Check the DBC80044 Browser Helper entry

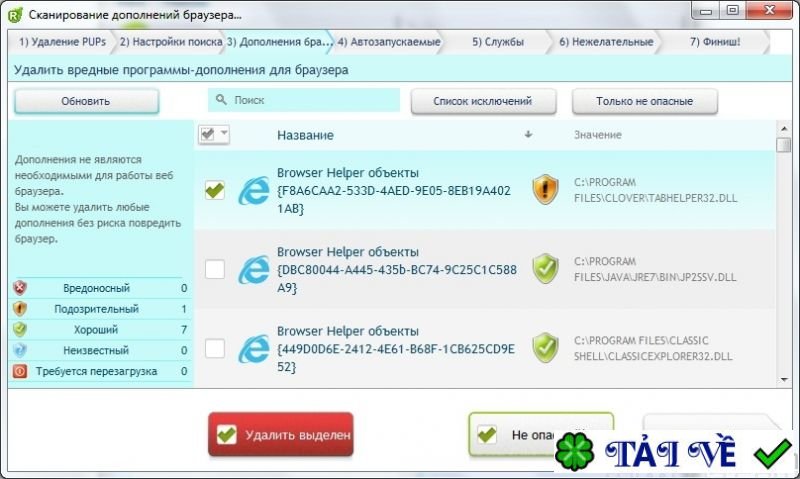[x=215, y=269]
